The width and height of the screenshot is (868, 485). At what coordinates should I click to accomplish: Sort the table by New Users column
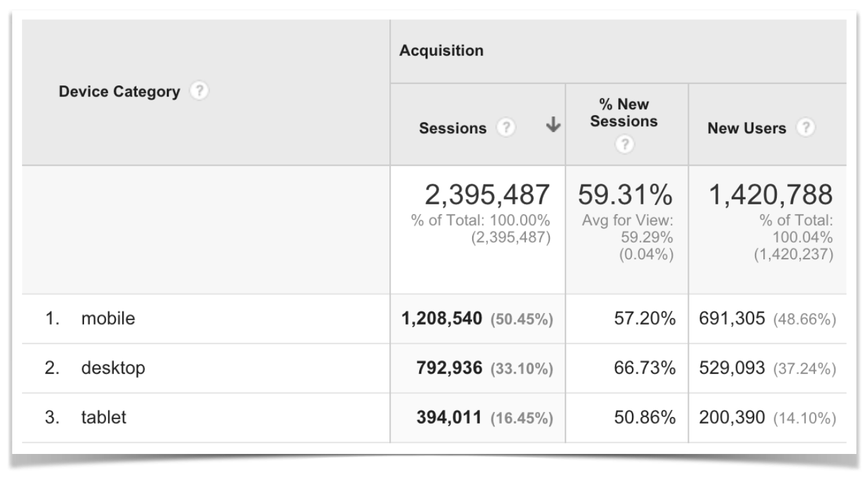747,128
